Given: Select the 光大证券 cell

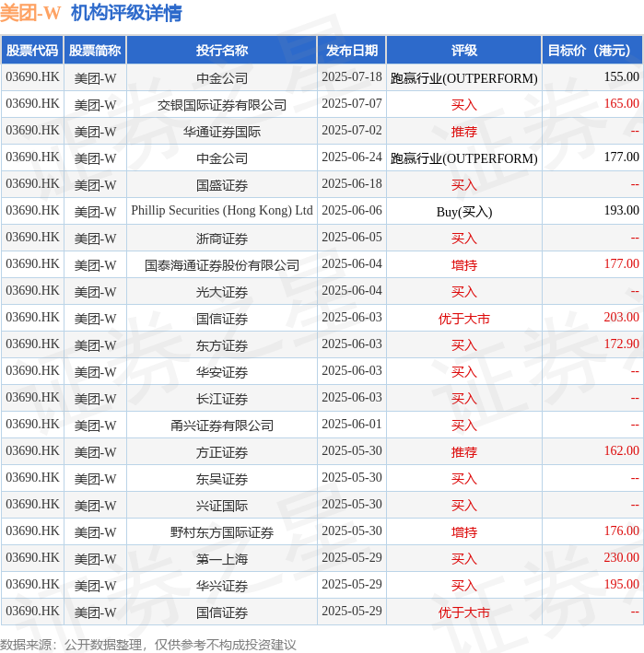Looking at the screenshot, I should [222, 292].
